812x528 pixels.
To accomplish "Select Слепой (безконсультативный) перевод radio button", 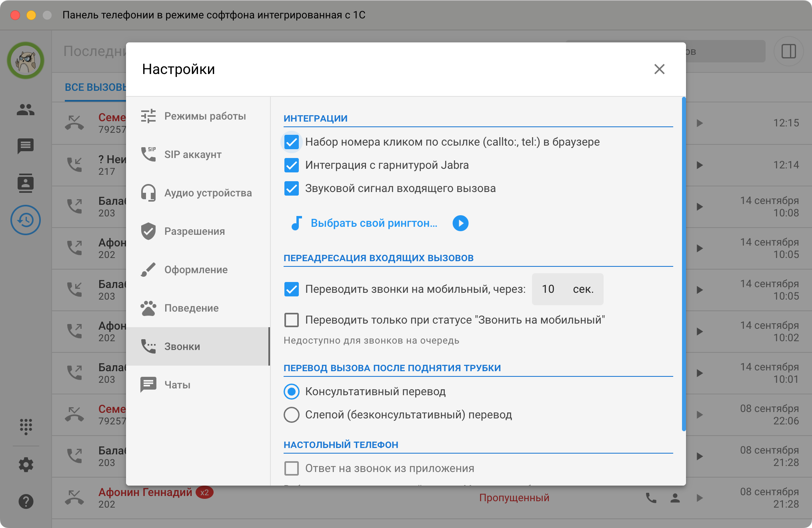I will pos(292,415).
